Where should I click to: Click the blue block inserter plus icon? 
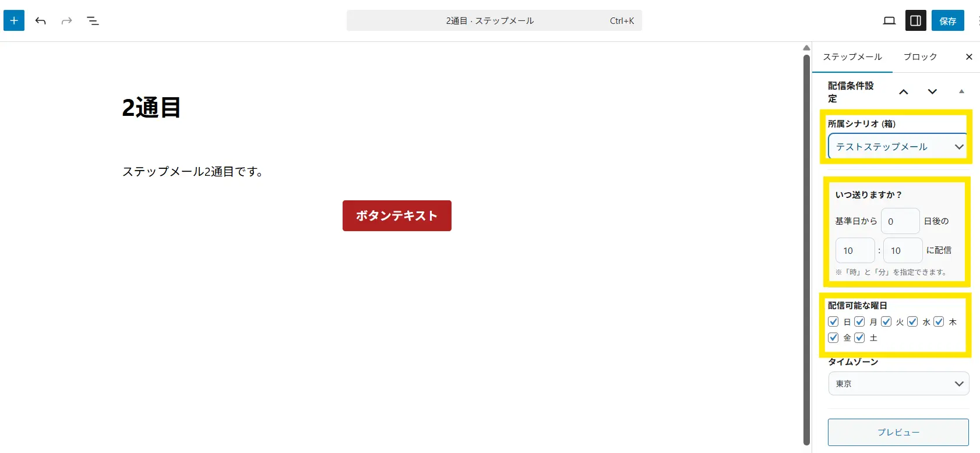14,20
